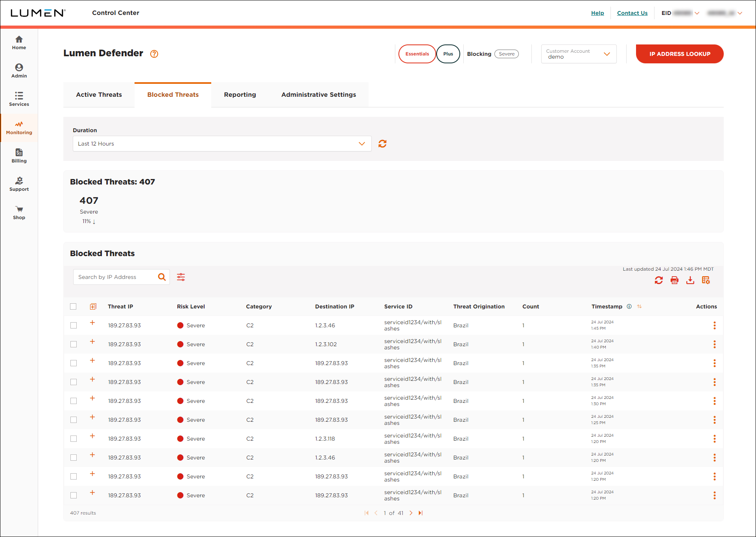Image resolution: width=756 pixels, height=537 pixels.
Task: Switch to Active Threats tab
Action: coord(99,95)
